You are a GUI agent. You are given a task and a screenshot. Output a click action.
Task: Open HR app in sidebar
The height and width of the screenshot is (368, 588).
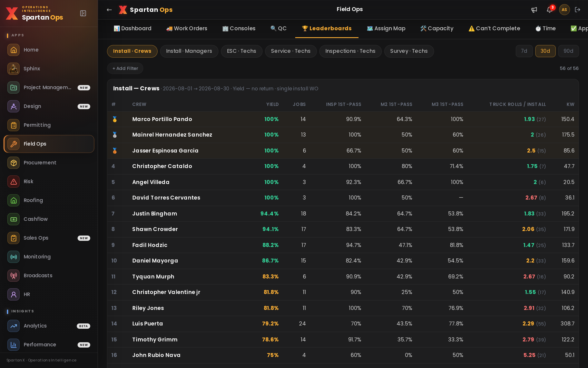click(49, 294)
